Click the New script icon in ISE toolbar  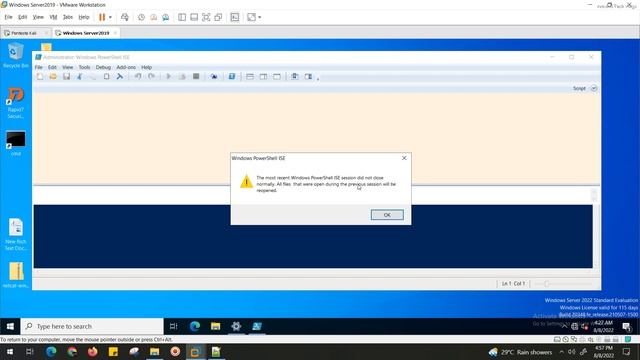40,76
